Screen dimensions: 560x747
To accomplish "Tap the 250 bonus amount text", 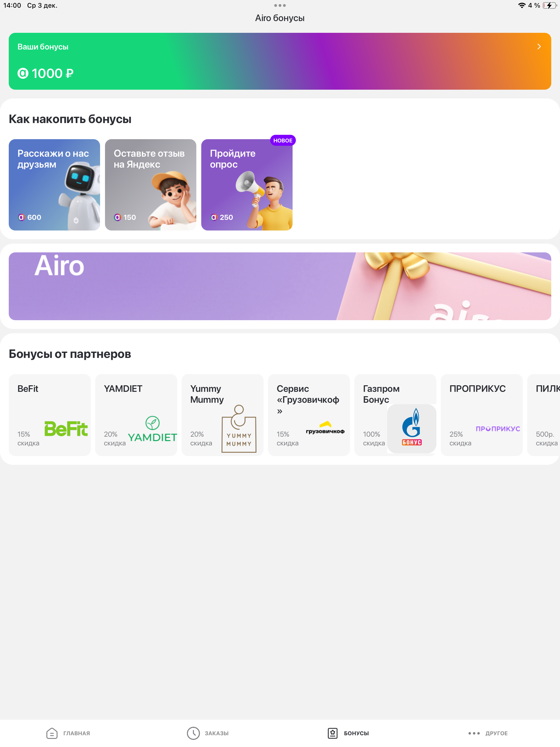I will tap(226, 217).
